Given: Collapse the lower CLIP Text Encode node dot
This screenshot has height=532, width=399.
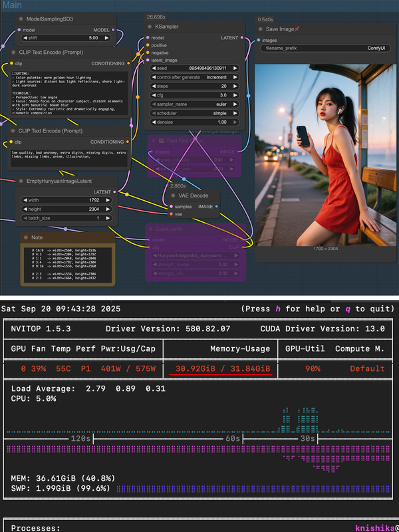Looking at the screenshot, I should (13, 131).
